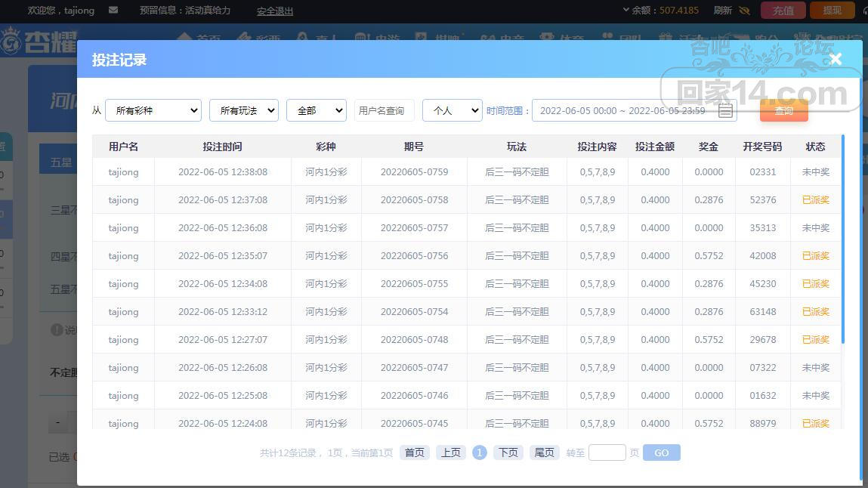Screen dimensions: 868x488
Task: Click 后三一码不定胆 in the 20220605-0754 row
Action: [x=517, y=311]
